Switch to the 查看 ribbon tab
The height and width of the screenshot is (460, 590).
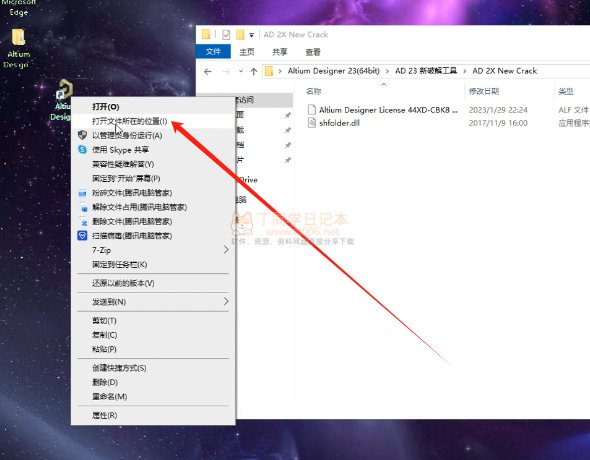point(313,52)
